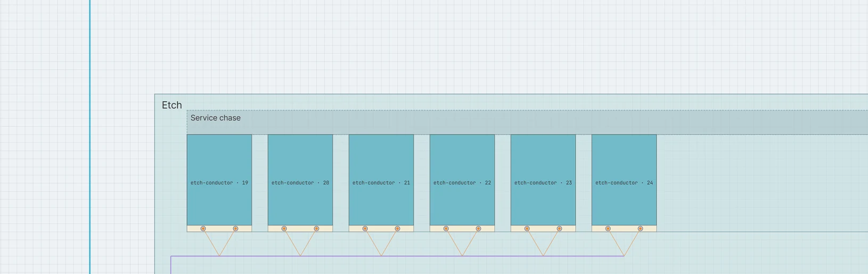Click the "Etch" zone title
The height and width of the screenshot is (274, 868).
[171, 105]
